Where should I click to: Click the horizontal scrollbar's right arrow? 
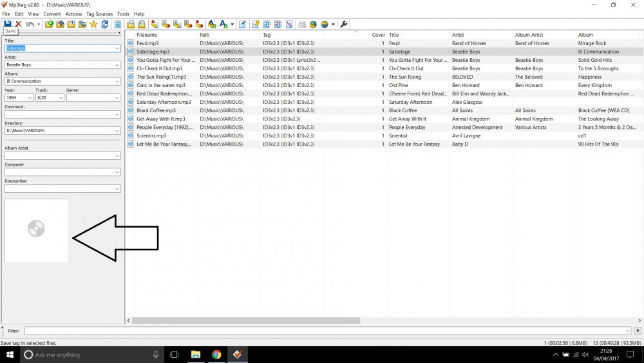pos(639,320)
